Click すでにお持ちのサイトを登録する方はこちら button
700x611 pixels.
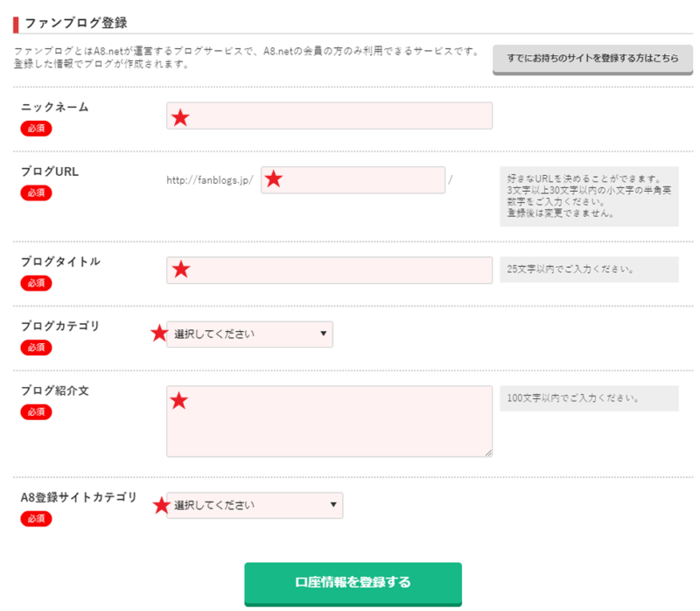592,60
